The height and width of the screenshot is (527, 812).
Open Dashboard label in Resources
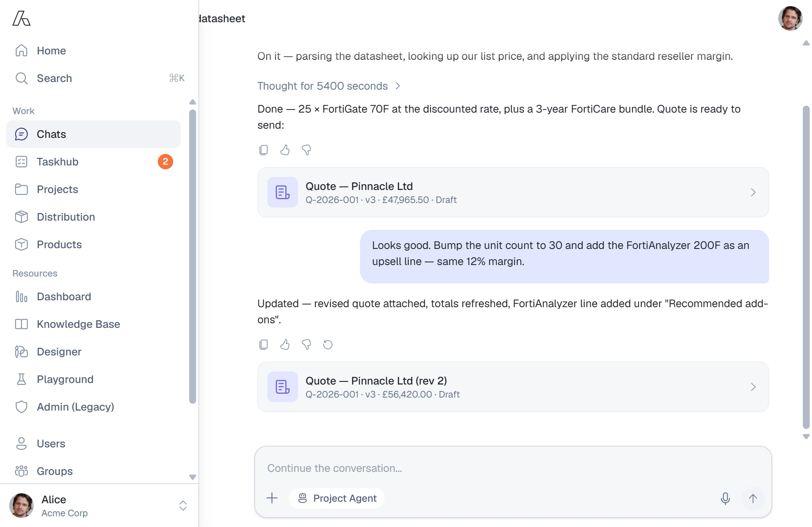point(64,296)
